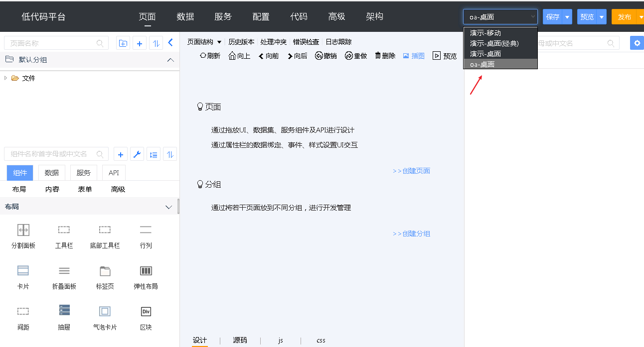Click the add component plus icon
The height and width of the screenshot is (347, 644).
coord(121,154)
